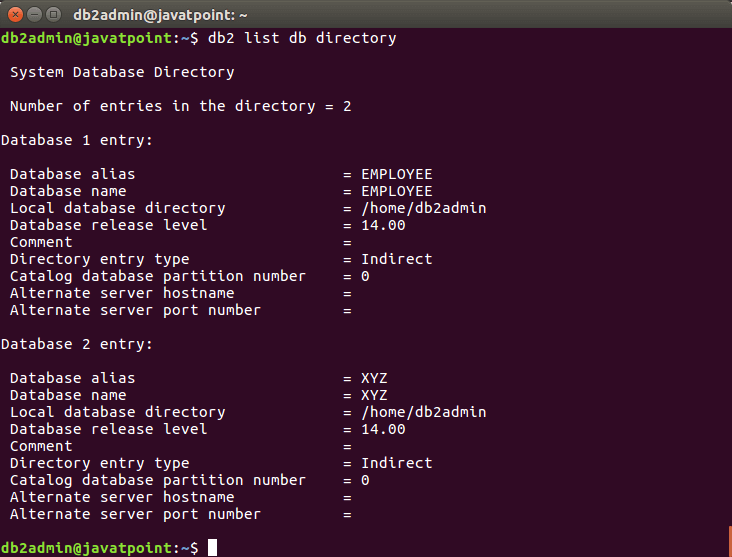
Task: Click the 14.00 release level in Database 1 entry
Action: pos(383,225)
